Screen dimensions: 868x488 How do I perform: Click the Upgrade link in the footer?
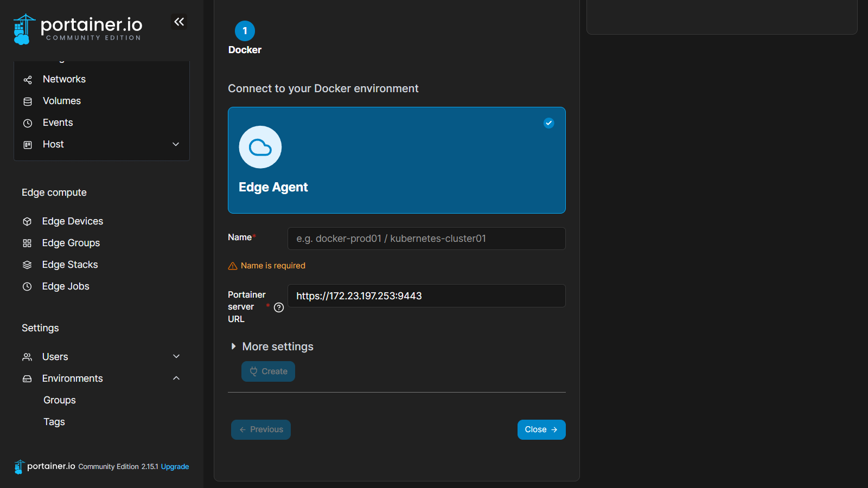(175, 466)
